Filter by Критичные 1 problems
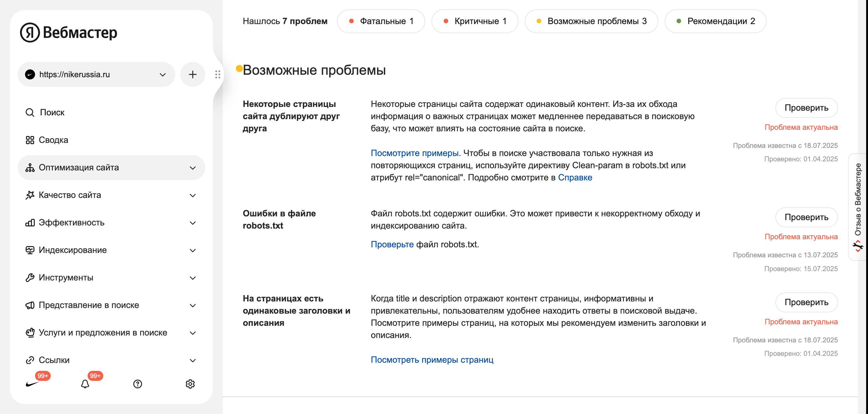 click(x=475, y=21)
